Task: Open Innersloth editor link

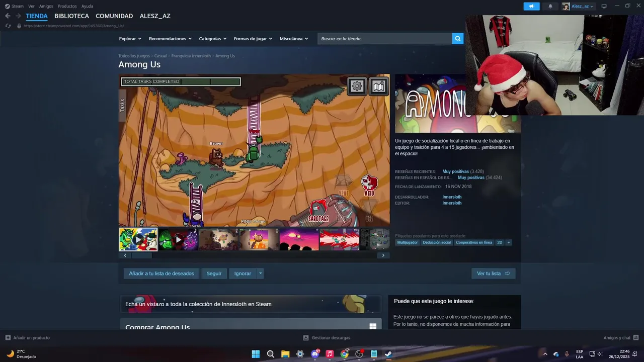Action: click(452, 203)
